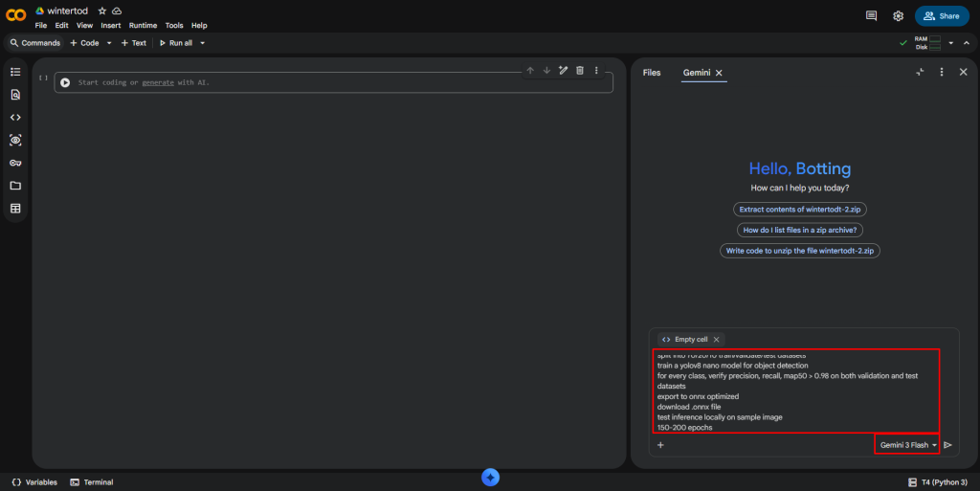Collapse the side panel view

pos(920,72)
